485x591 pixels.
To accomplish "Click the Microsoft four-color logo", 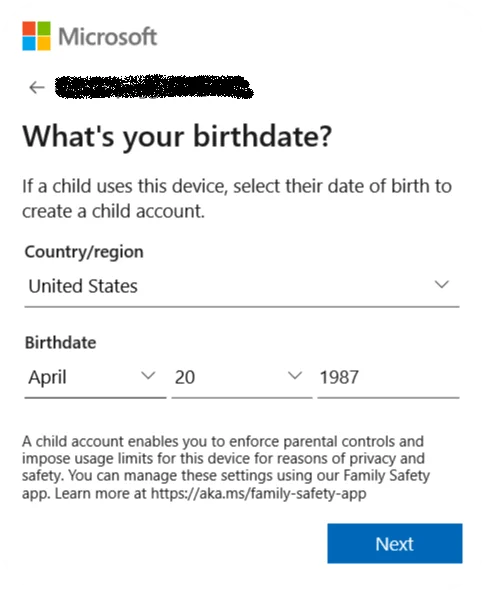I will coord(36,36).
